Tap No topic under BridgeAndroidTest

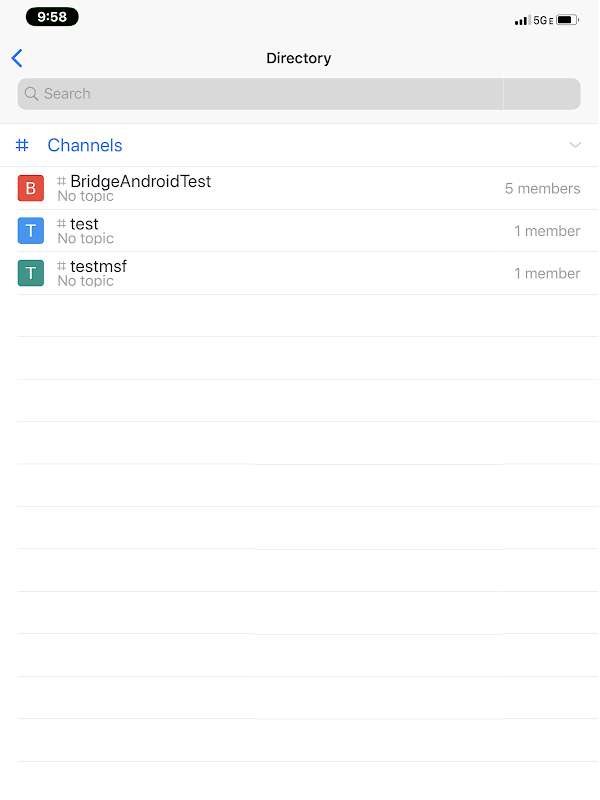(86, 196)
